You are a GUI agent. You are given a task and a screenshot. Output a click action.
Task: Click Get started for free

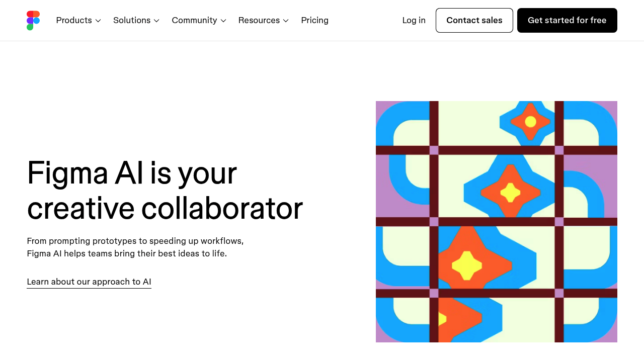(567, 20)
